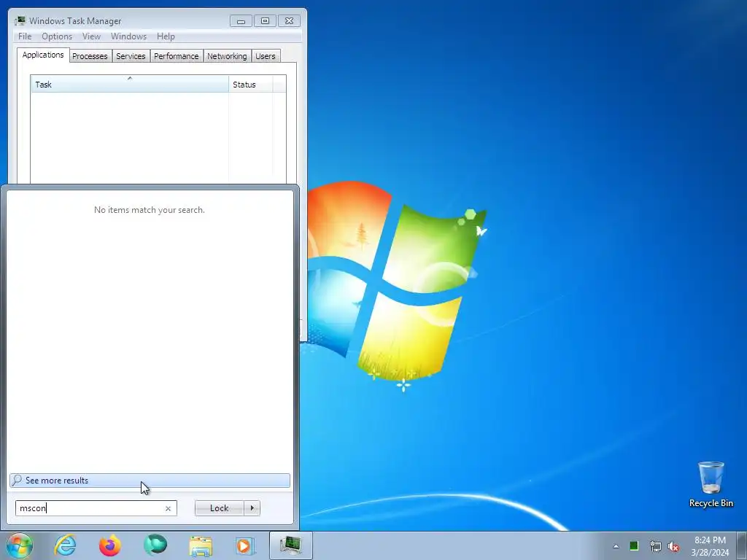Screen dimensions: 747x560
Task: Click the Show desktop strip
Action: [x=741, y=545]
